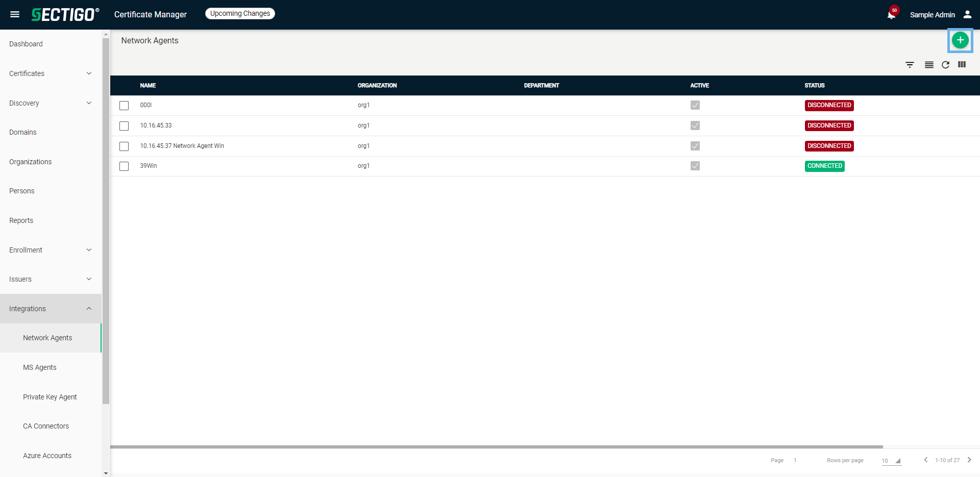Sort by the Status column header
Viewport: 980px width, 477px height.
815,86
